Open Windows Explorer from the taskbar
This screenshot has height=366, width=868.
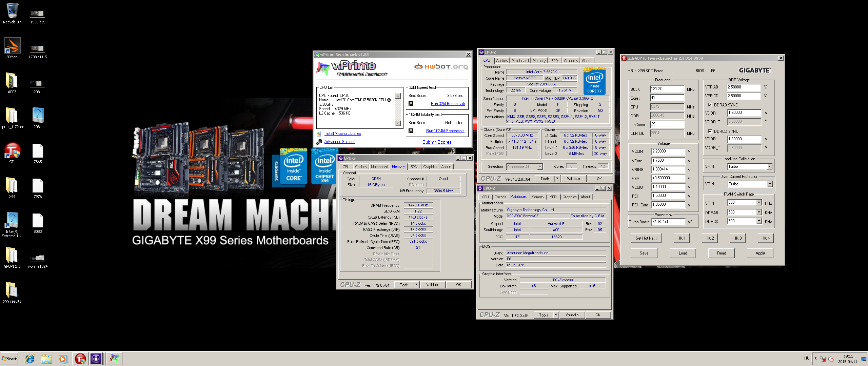tap(46, 359)
